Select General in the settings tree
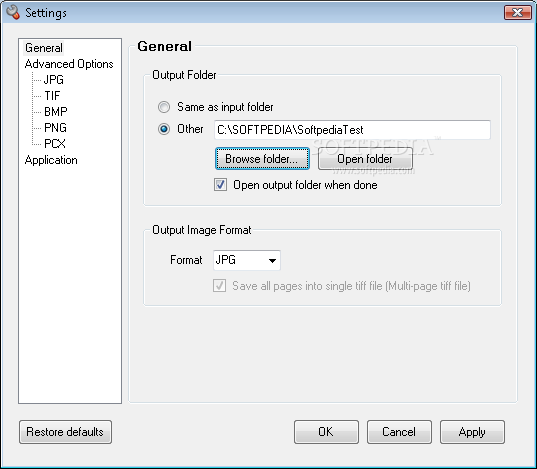The image size is (537, 469). (x=44, y=48)
